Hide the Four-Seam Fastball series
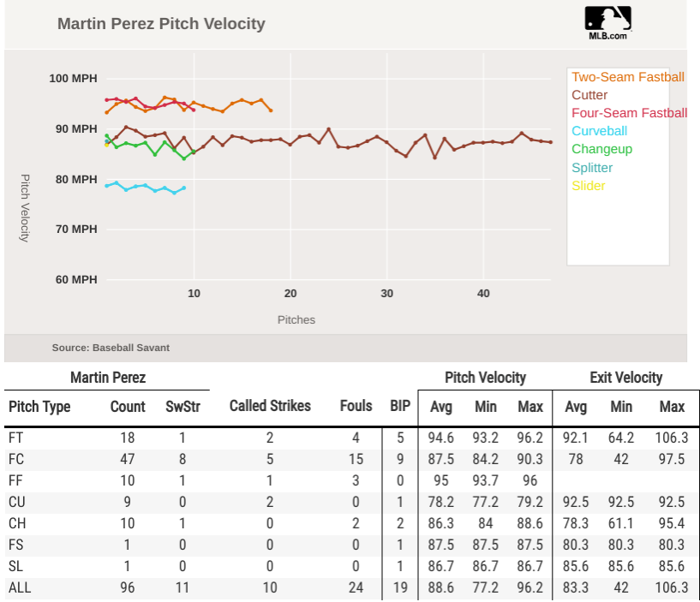Viewport: 700px width, 602px height. [x=629, y=113]
